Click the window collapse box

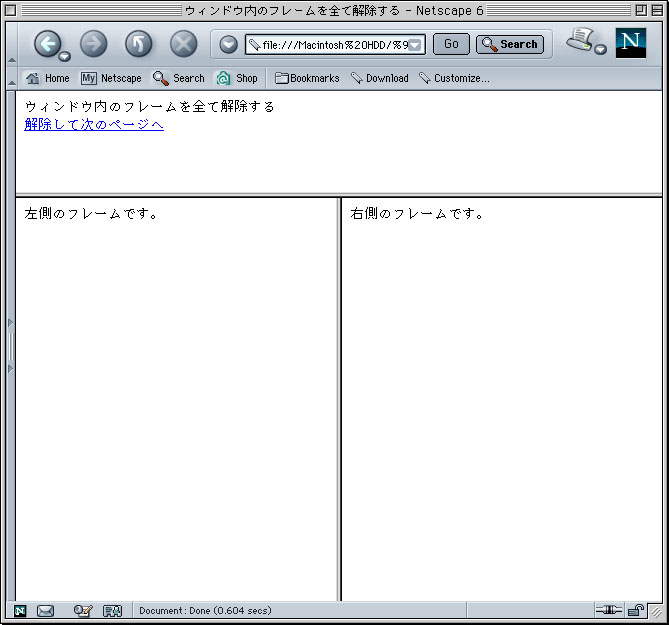click(x=657, y=10)
